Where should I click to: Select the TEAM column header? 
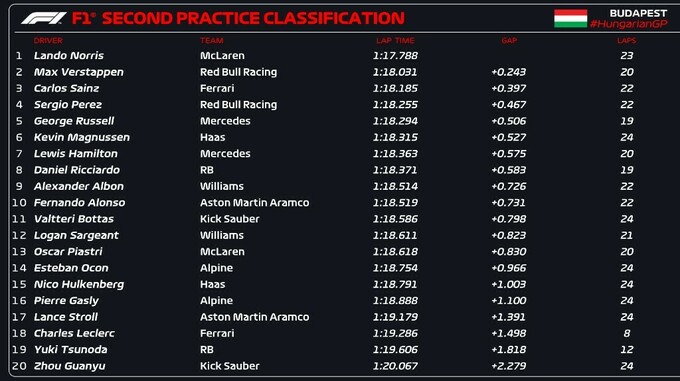click(212, 40)
